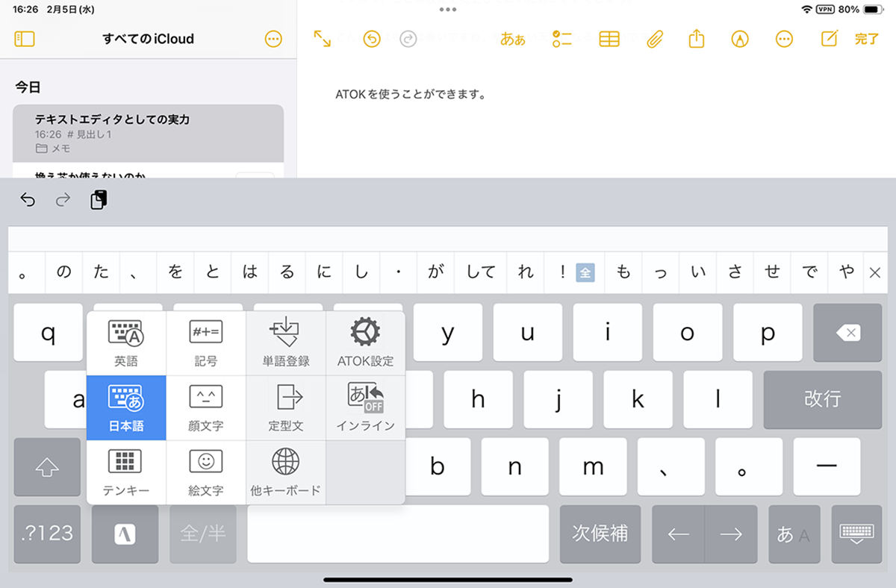Select candidate の
The image size is (896, 588).
pyautogui.click(x=64, y=273)
